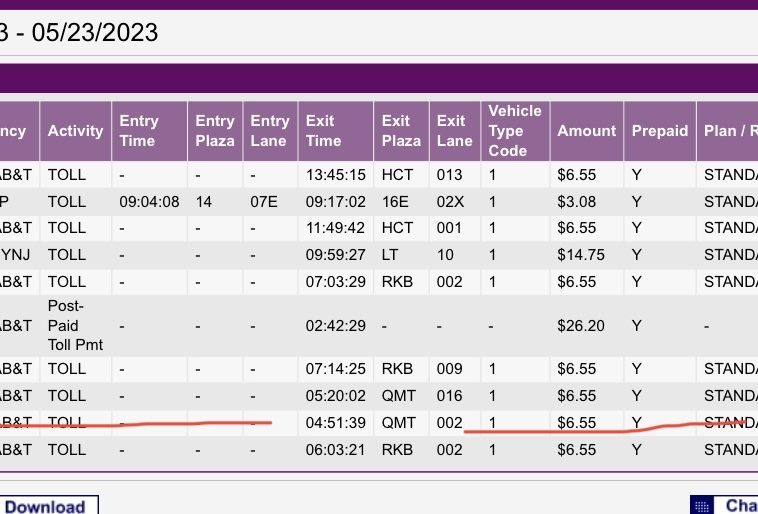Click the date range field ending 05/23/2023

[80, 32]
